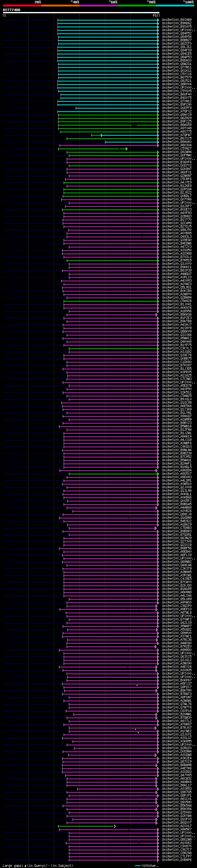Pick the UniRef100_B9FCH0 hit name

click(177, 104)
